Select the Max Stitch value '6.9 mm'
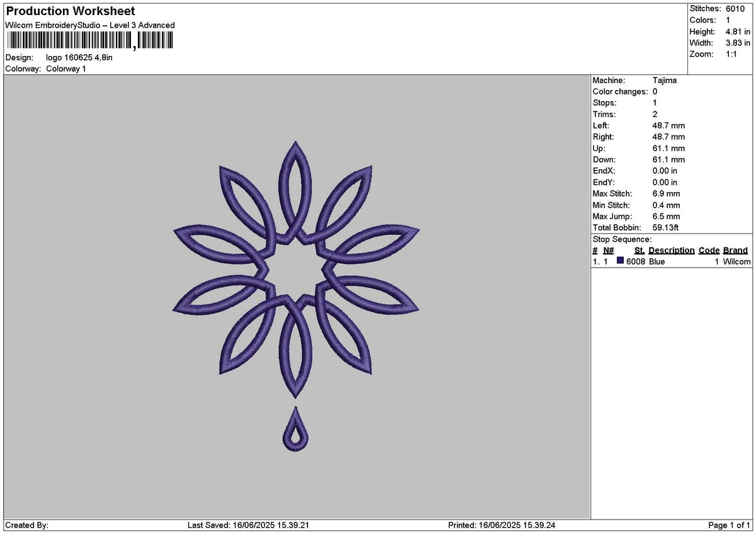The width and height of the screenshot is (756, 534). coord(667,194)
